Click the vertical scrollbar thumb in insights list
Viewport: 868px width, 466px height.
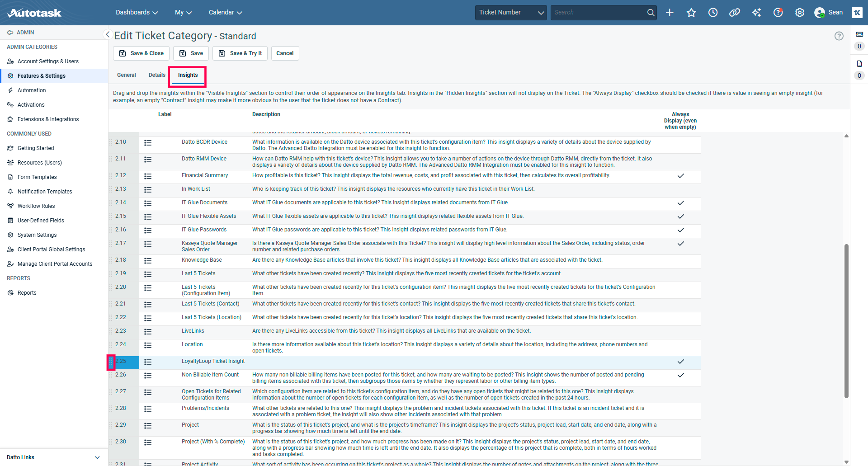[846, 321]
